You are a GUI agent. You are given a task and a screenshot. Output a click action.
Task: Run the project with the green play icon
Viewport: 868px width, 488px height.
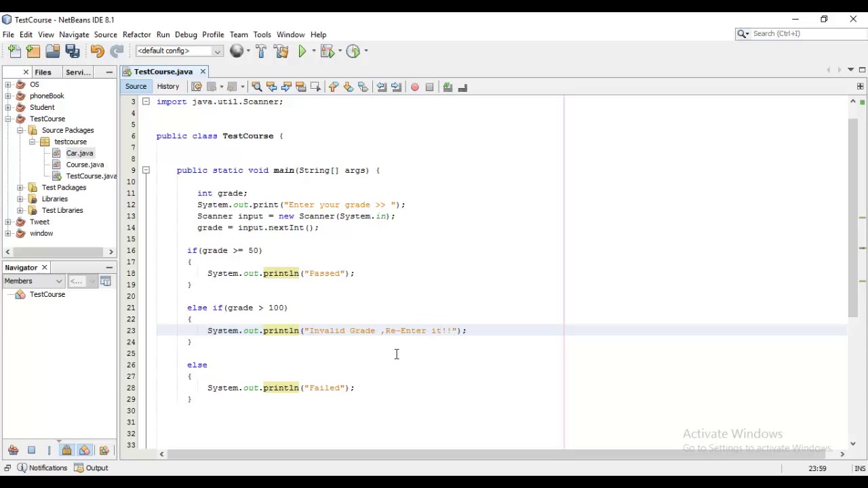(x=302, y=51)
